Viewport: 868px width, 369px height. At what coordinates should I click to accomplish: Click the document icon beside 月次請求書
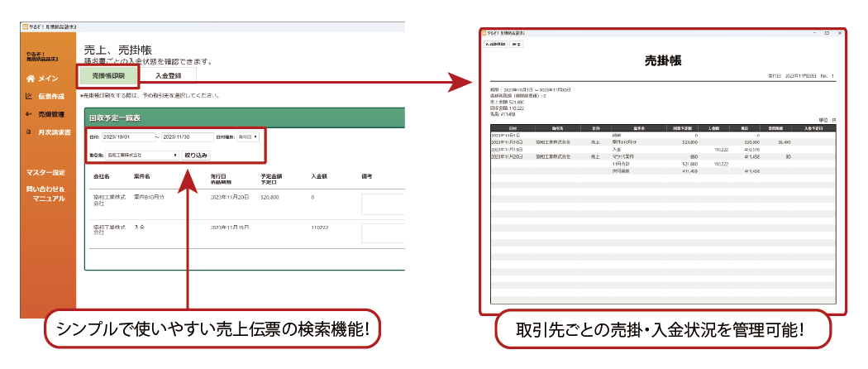coord(29,132)
